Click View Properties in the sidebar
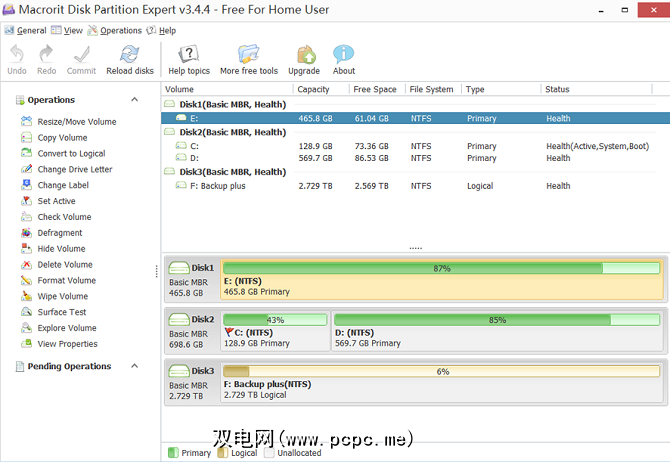Image resolution: width=670 pixels, height=462 pixels. (67, 344)
